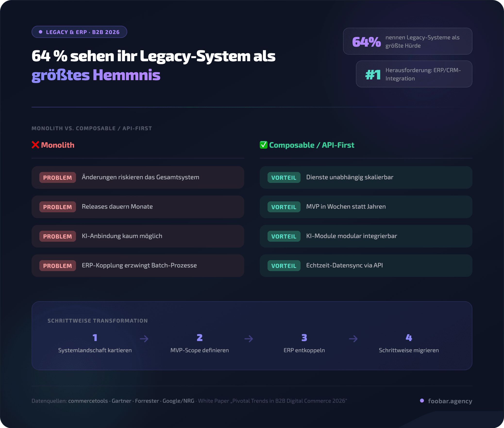Image resolution: width=504 pixels, height=428 pixels.
Task: Click the large 64% statistic figure
Action: pyautogui.click(x=366, y=42)
